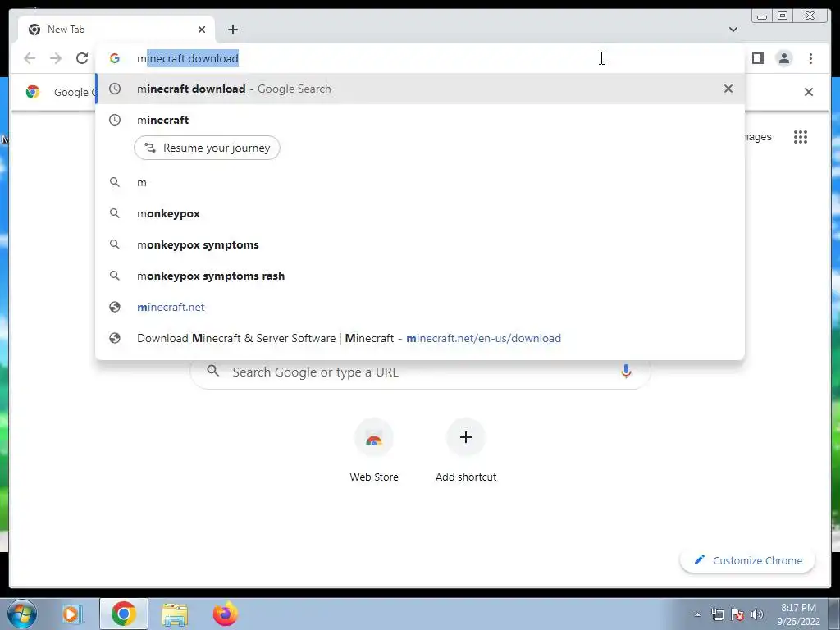Go forward using the forward arrow
This screenshot has height=630, width=840.
click(x=56, y=58)
